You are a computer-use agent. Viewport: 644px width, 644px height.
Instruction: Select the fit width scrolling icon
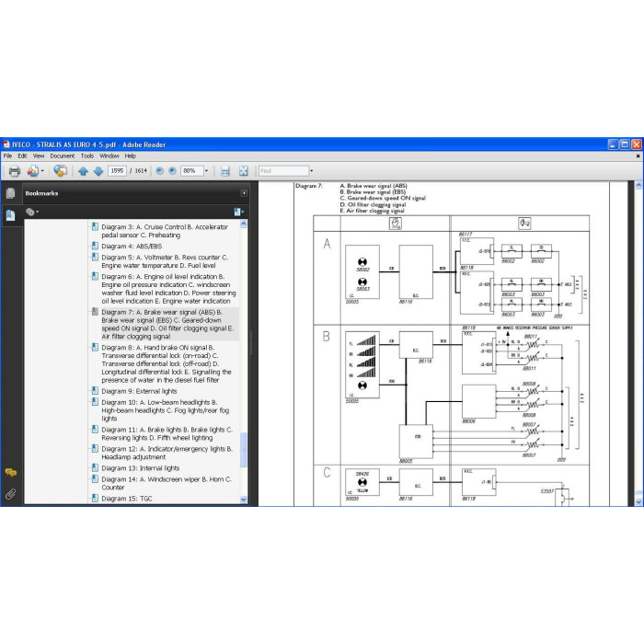pyautogui.click(x=225, y=171)
